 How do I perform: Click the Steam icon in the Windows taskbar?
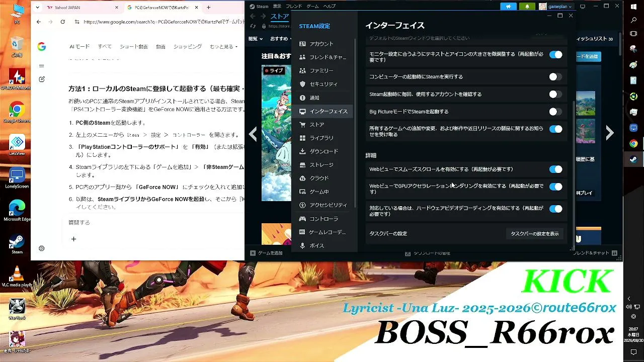point(633,159)
